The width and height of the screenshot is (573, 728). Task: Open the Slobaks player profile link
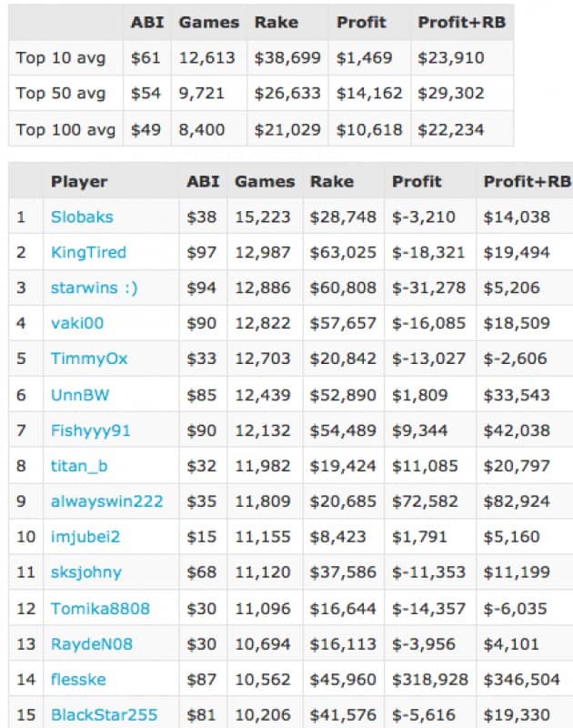pyautogui.click(x=82, y=217)
